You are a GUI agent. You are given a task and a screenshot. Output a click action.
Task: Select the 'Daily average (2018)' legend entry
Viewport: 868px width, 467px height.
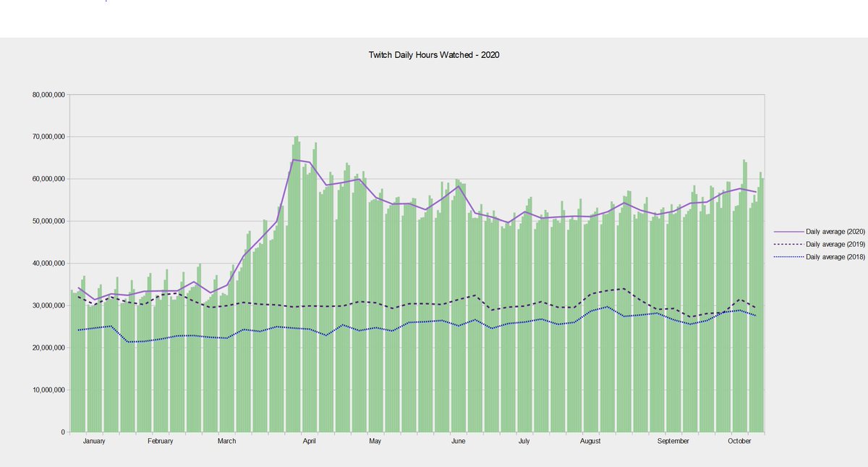tap(820, 257)
